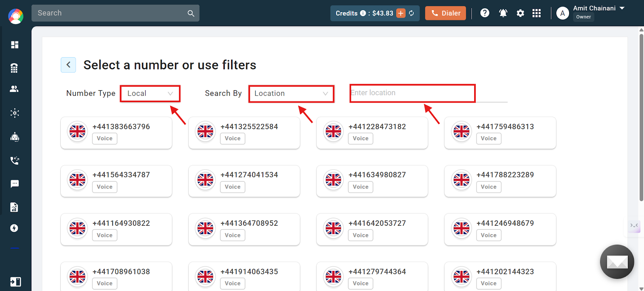The height and width of the screenshot is (291, 644).
Task: Open the chat envelope widget
Action: tap(617, 262)
